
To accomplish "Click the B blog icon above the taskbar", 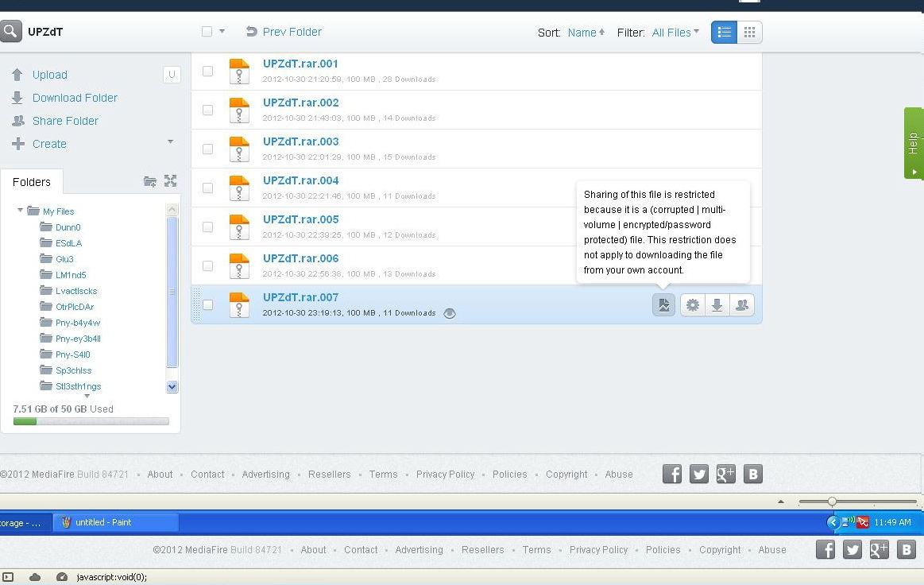I will pos(753,474).
